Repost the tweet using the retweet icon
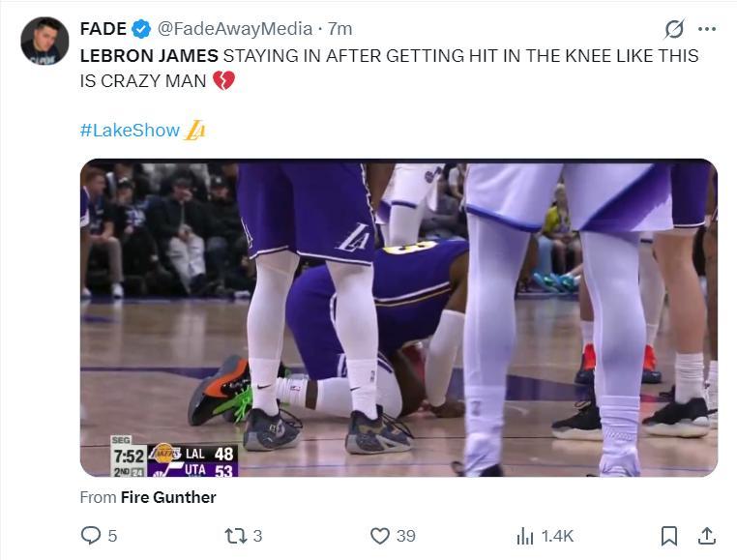Screen dimensions: 737x560 [x=235, y=535]
